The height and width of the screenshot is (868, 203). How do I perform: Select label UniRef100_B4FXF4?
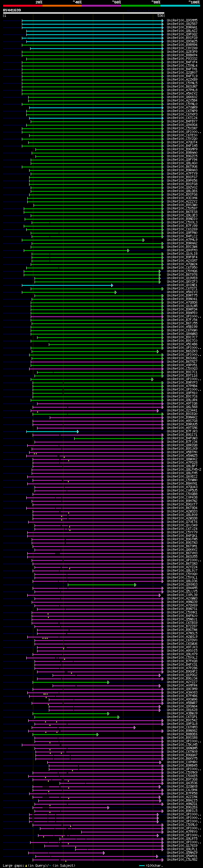[x=182, y=62]
